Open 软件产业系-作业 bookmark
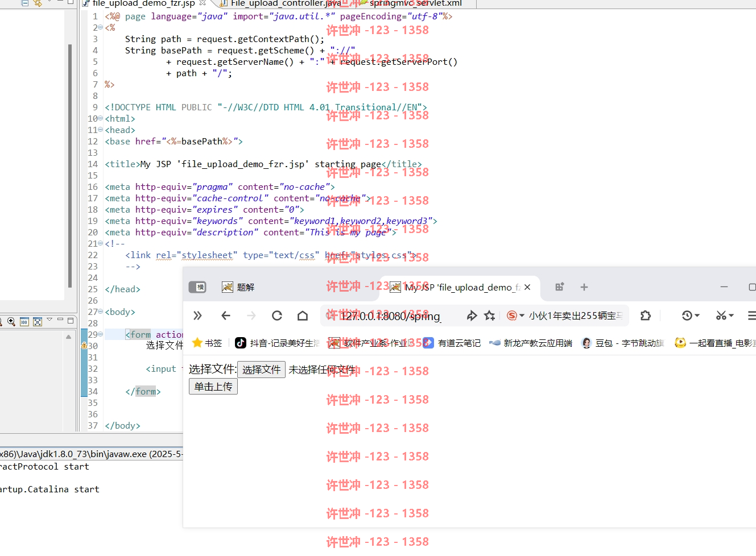This screenshot has height=556, width=756. (x=371, y=343)
